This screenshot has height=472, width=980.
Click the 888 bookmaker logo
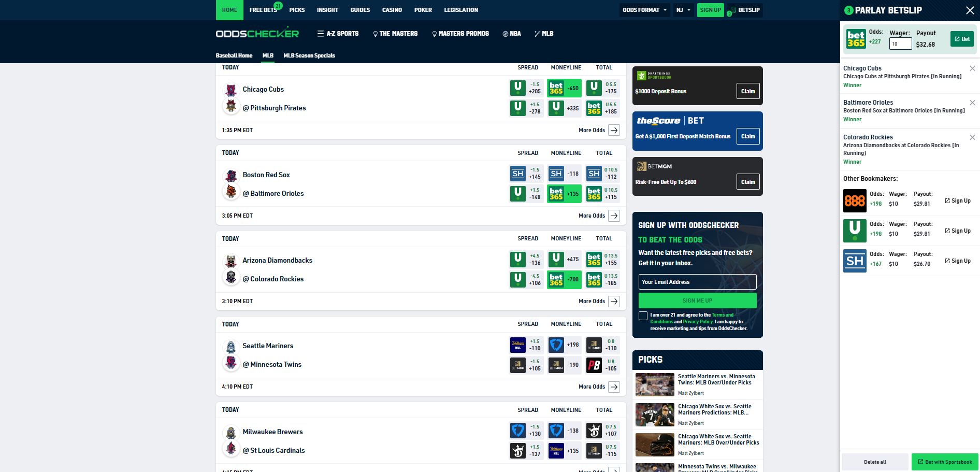pyautogui.click(x=855, y=201)
